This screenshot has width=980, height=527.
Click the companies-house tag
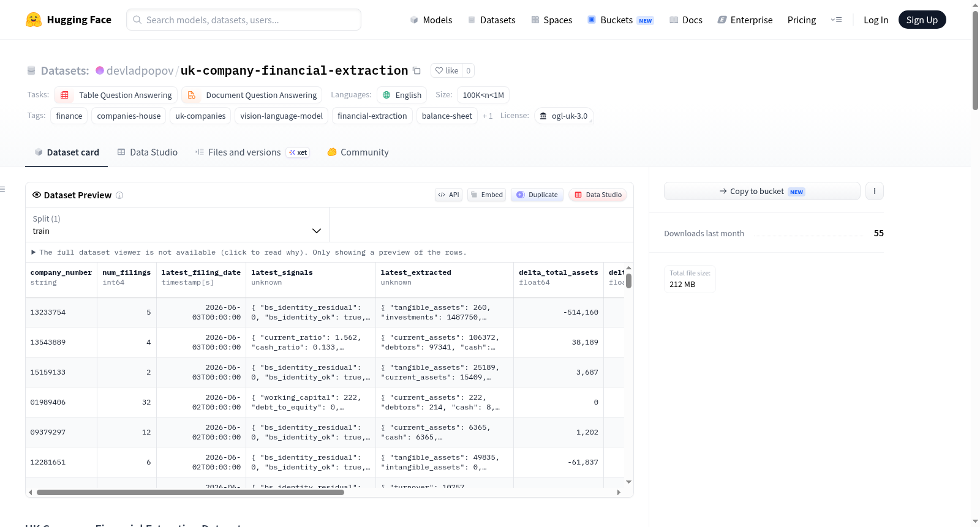click(129, 116)
